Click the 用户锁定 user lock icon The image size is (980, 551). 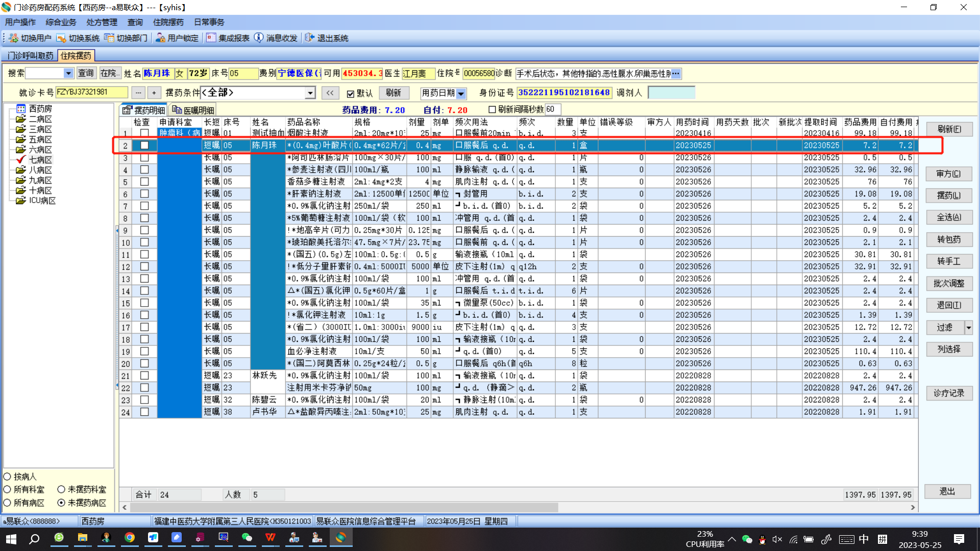point(160,38)
